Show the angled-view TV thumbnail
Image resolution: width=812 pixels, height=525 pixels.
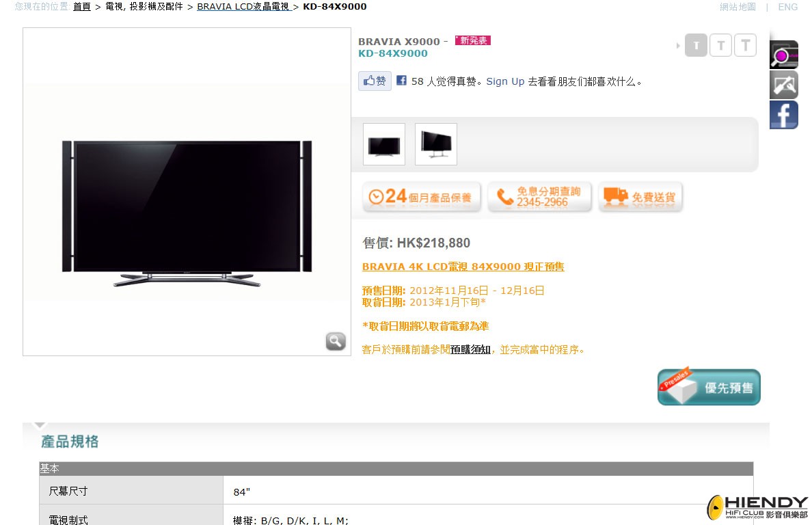point(436,144)
